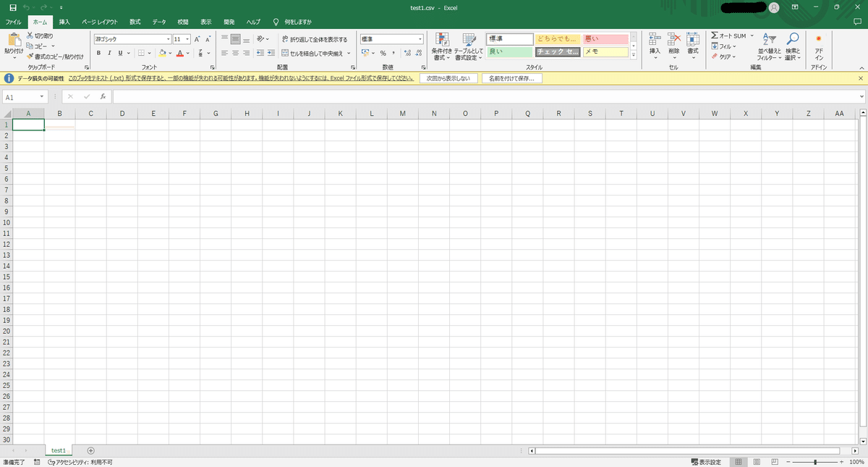The image size is (868, 467).
Task: Toggle center horizontal alignment
Action: 235,53
